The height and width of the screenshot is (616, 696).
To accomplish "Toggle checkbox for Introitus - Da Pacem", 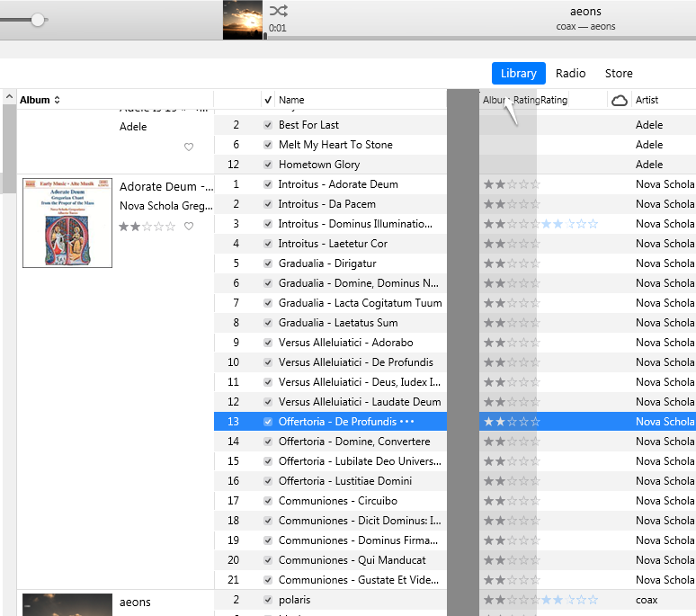I will pos(268,204).
